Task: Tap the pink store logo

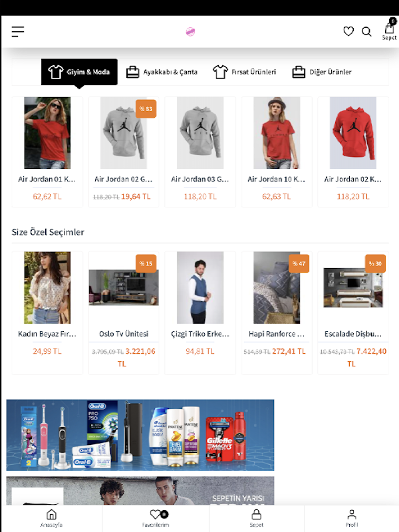Action: point(190,31)
